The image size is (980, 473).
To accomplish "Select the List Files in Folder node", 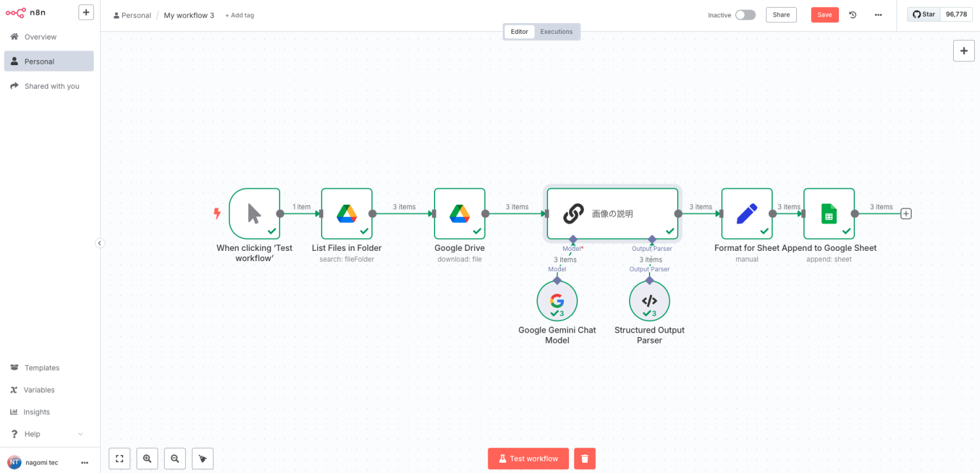I will pyautogui.click(x=346, y=214).
